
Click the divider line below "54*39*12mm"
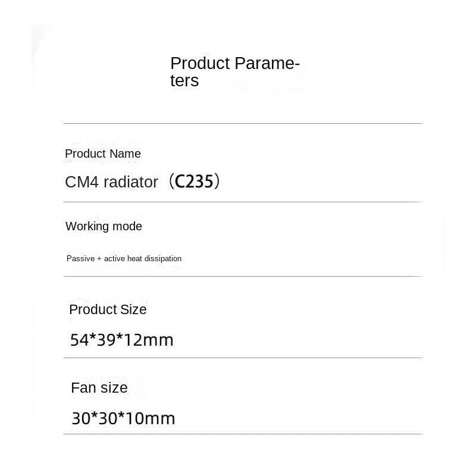[243, 358]
